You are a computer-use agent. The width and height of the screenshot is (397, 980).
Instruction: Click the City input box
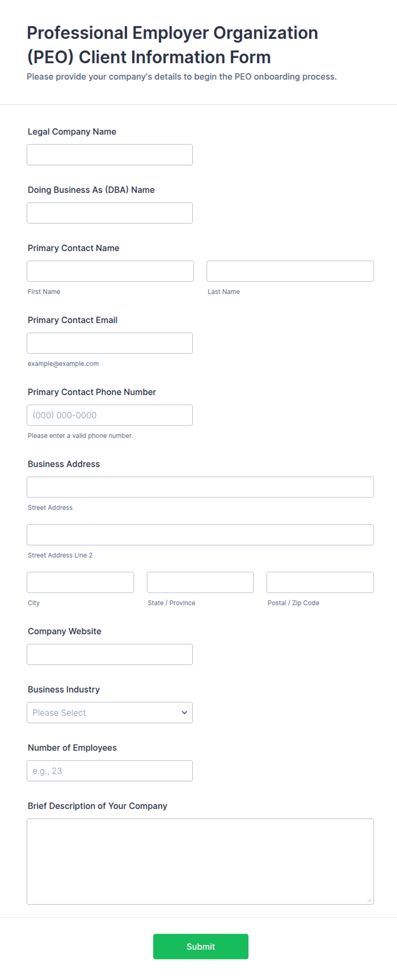(80, 582)
